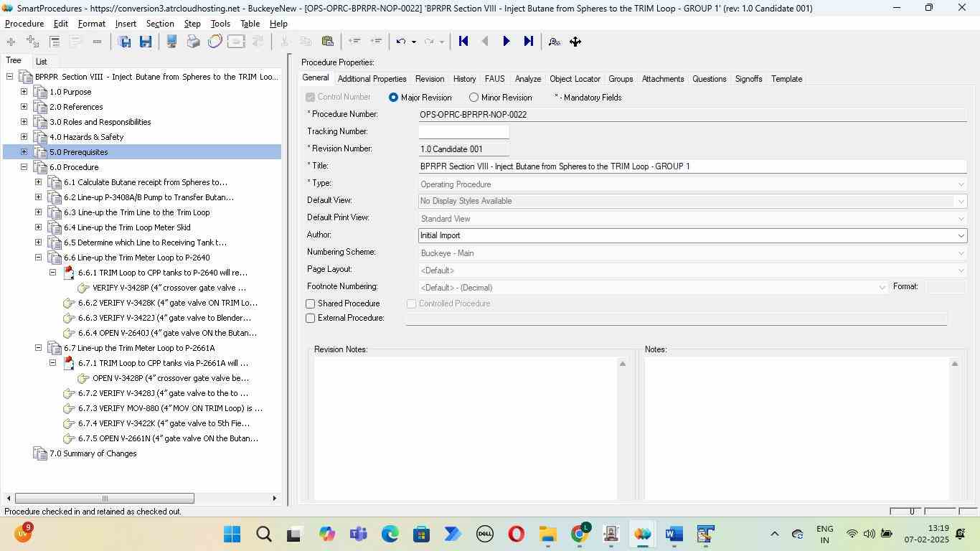Open the Tools menu

[220, 24]
